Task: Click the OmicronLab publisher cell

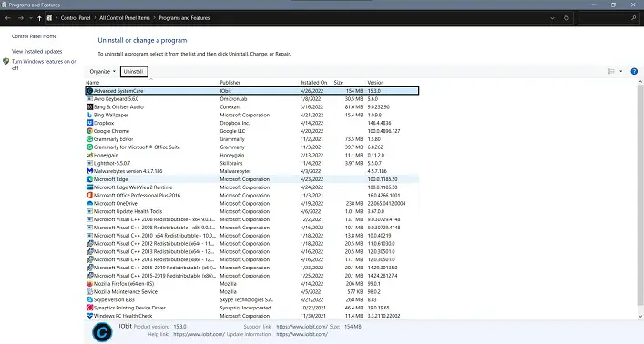Action: coord(233,99)
